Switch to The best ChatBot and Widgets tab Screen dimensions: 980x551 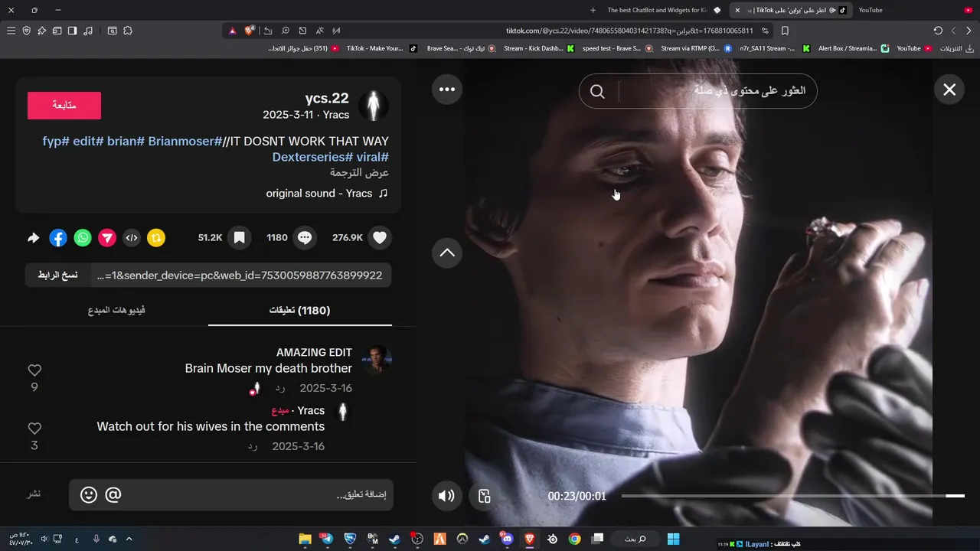[x=663, y=10]
